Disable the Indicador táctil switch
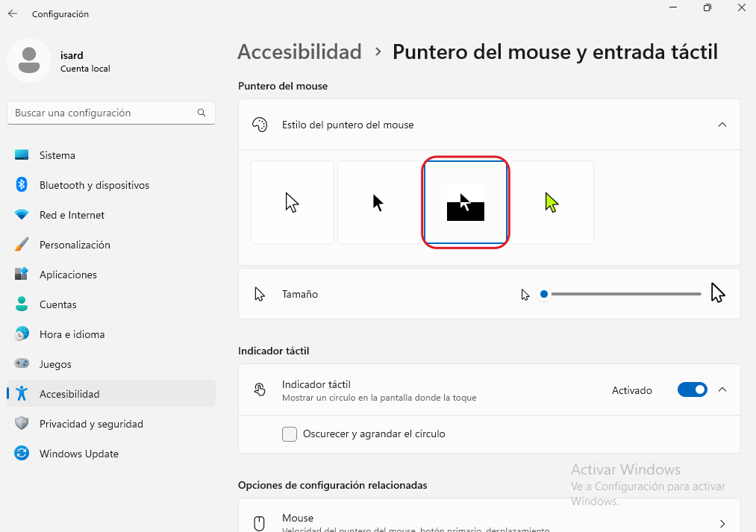756x532 pixels. (692, 389)
